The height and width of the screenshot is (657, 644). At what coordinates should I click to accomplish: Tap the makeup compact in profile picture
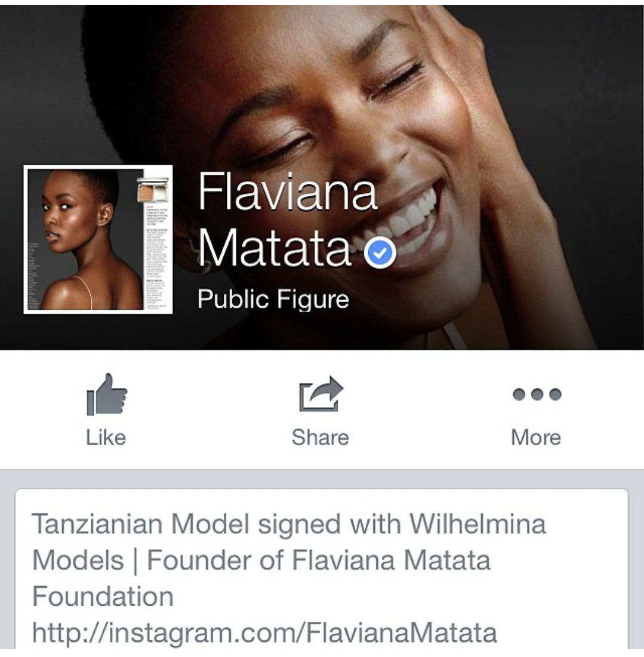154,190
